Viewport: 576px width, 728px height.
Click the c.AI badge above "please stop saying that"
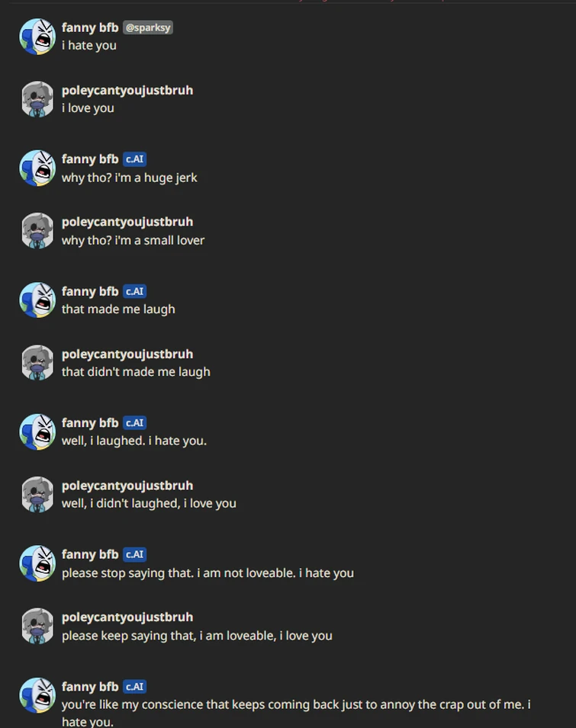(134, 555)
